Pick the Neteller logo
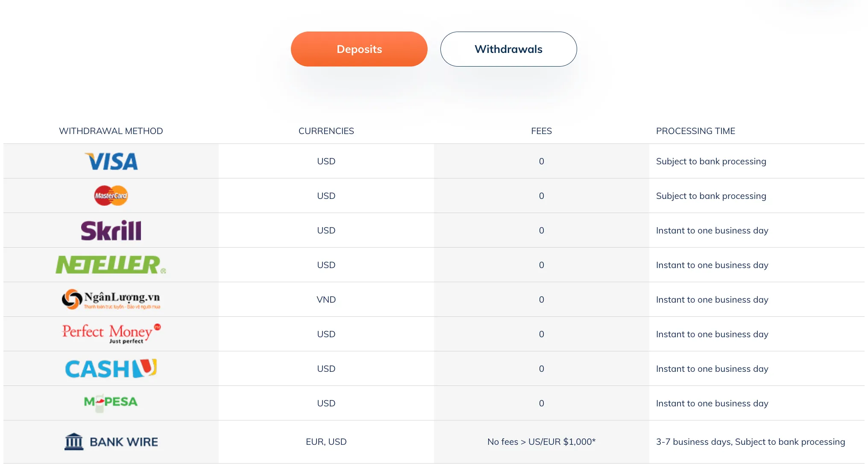Viewport: 868px width, 467px height. (x=111, y=265)
